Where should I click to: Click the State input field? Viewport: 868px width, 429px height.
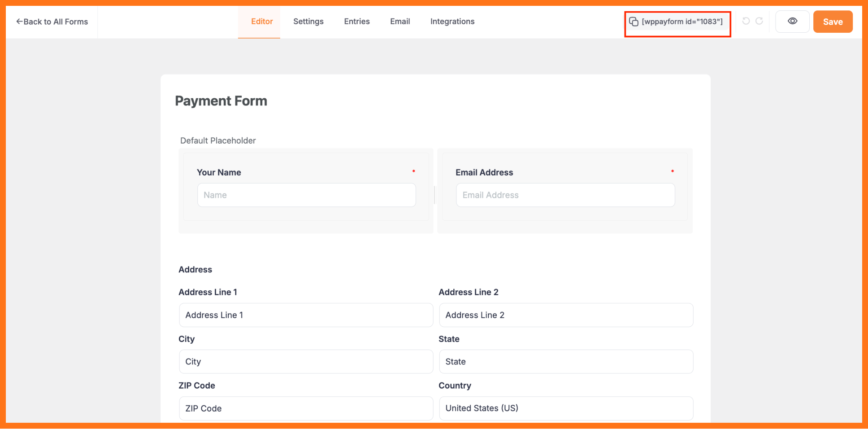tap(566, 362)
